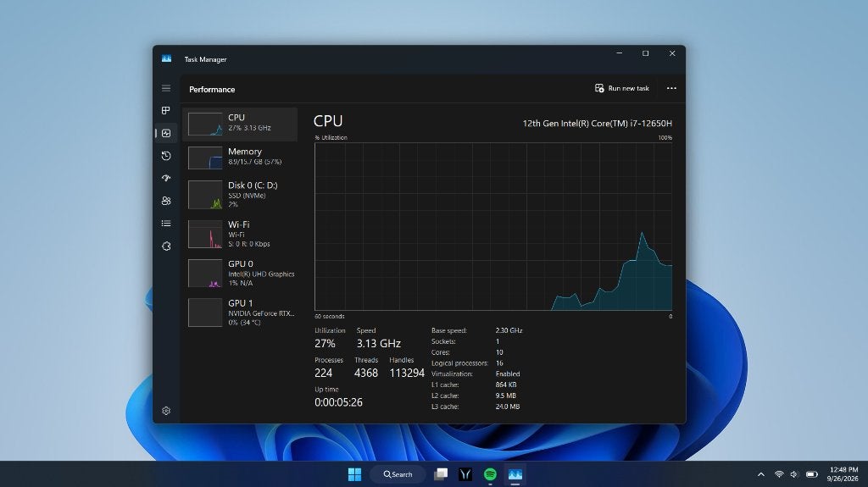This screenshot has width=868, height=487.
Task: Click the Base speed 2.30 GHz value
Action: [509, 330]
